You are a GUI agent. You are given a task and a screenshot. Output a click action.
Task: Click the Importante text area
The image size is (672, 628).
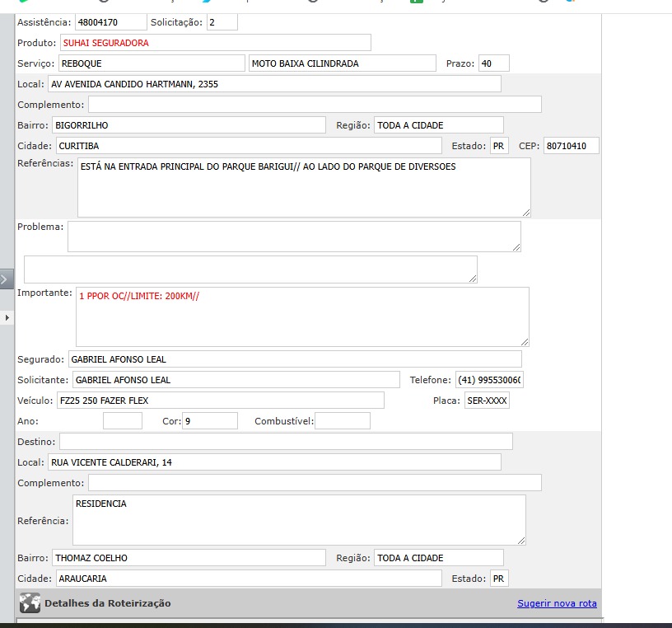pos(302,316)
